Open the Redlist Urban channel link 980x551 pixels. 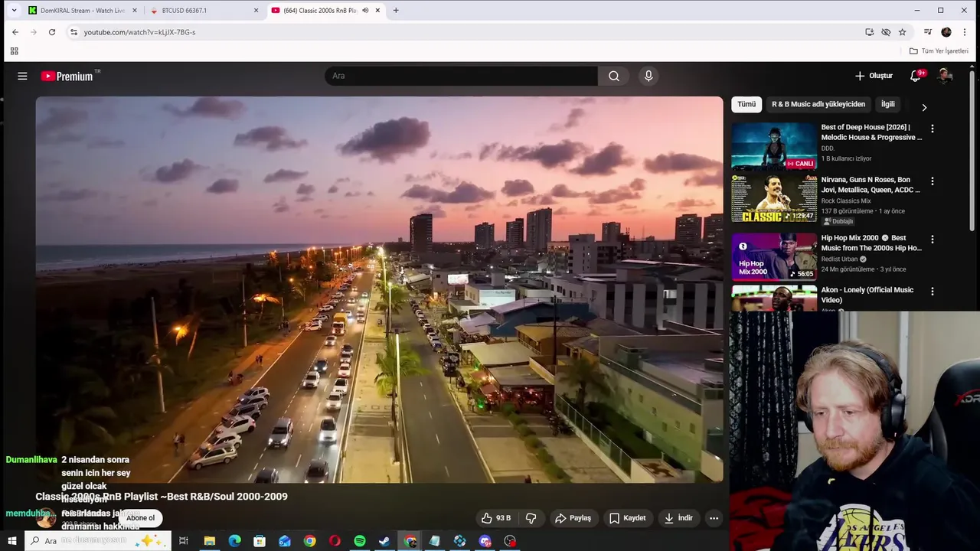(x=839, y=259)
